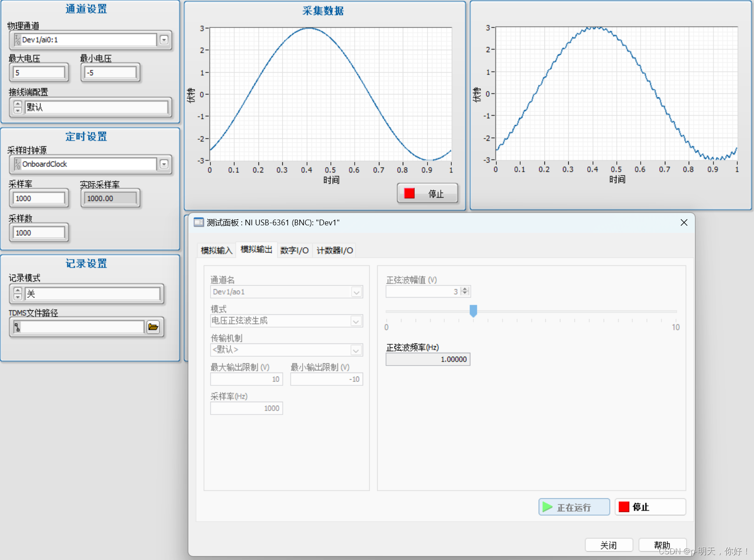Open the 物理通道 Dev1/ai0:1 dropdown arrow
754x560 pixels.
pyautogui.click(x=164, y=40)
